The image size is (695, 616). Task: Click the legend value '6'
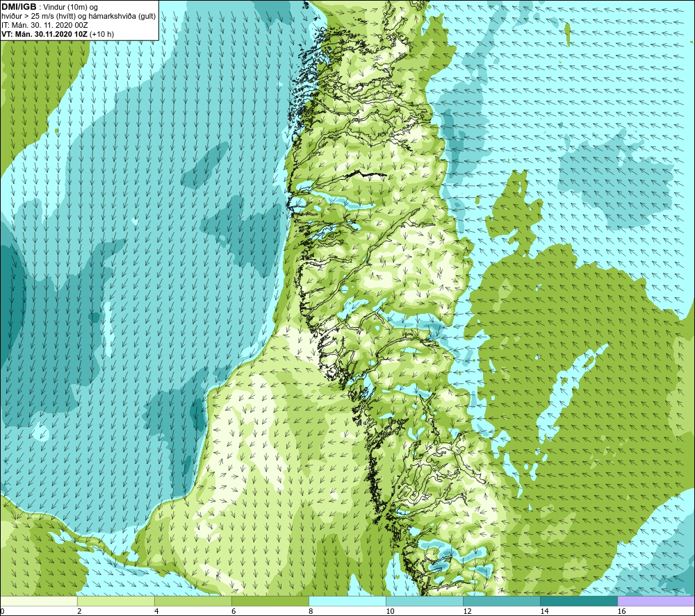[234, 612]
